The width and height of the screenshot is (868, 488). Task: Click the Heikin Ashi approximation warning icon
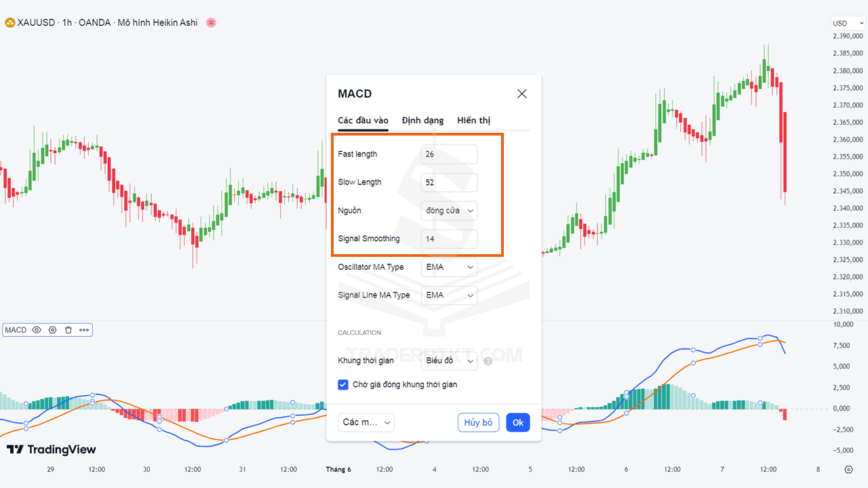211,22
